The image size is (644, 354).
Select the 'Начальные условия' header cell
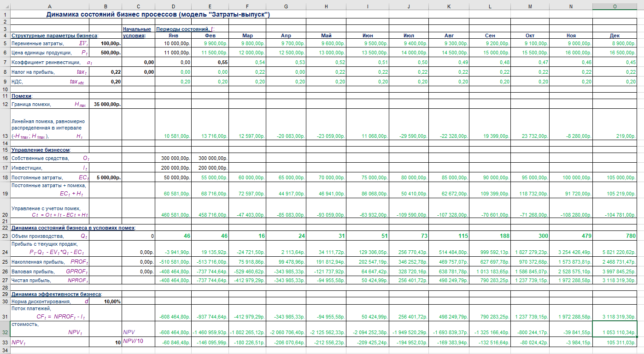138,32
